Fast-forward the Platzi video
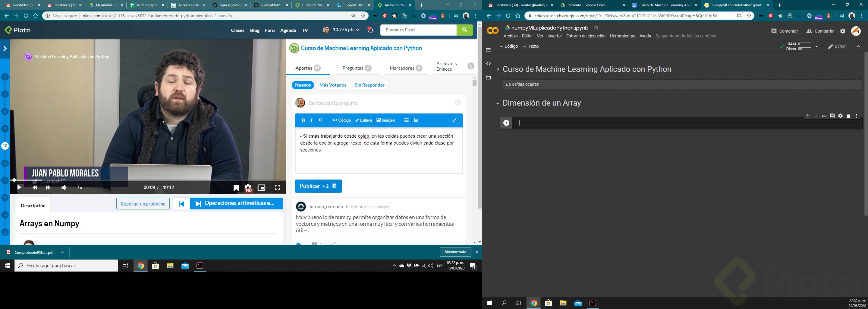This screenshot has width=868, height=309. (x=48, y=188)
